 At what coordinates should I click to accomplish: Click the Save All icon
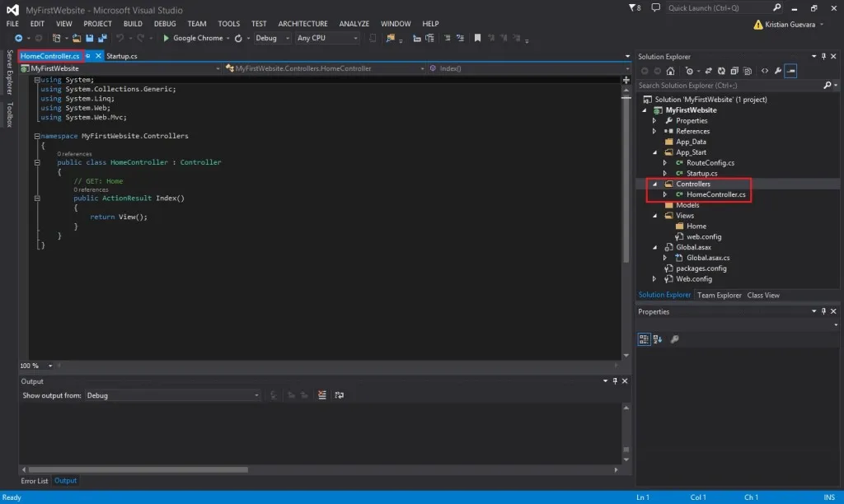(x=102, y=38)
